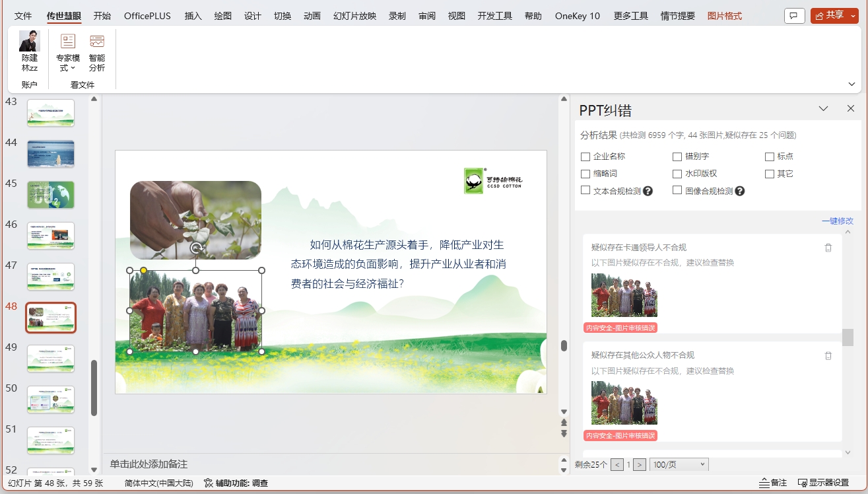Select slide 47 thumbnail

tap(51, 277)
